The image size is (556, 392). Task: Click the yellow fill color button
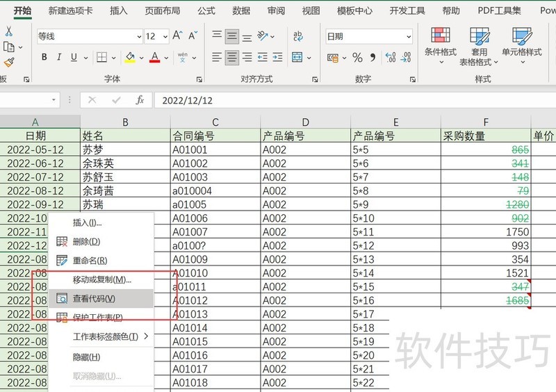point(129,58)
